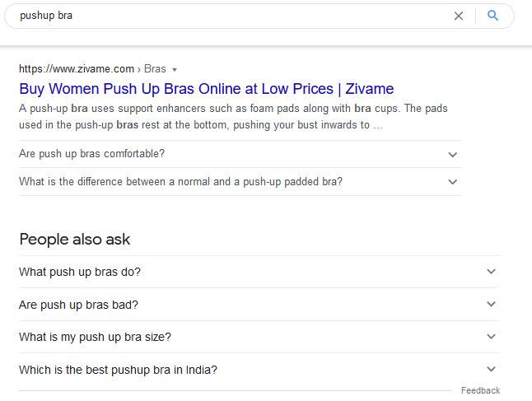The image size is (532, 401).
Task: Click the blue magnifier search icon
Action: pos(492,16)
